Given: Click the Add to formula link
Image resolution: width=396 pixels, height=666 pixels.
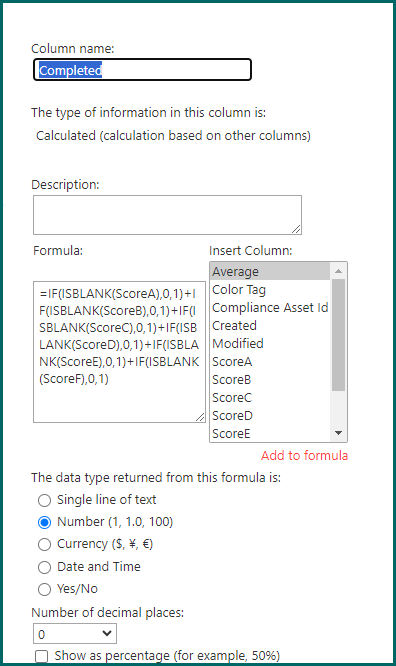Looking at the screenshot, I should coord(304,455).
